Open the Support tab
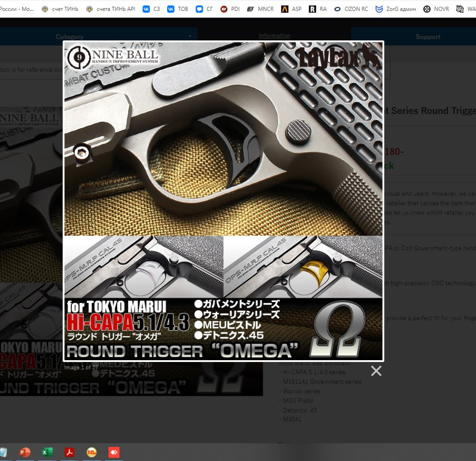The width and height of the screenshot is (476, 461). [427, 37]
